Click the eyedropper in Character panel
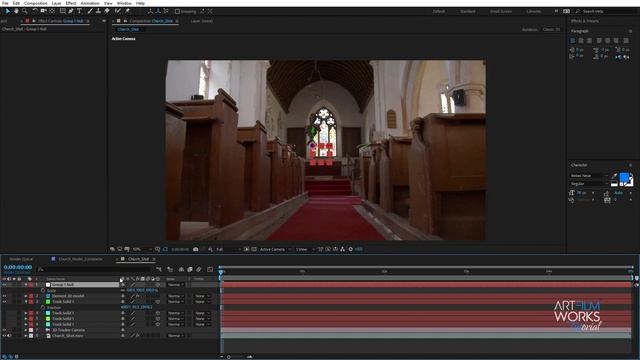The image size is (640, 360). [615, 176]
